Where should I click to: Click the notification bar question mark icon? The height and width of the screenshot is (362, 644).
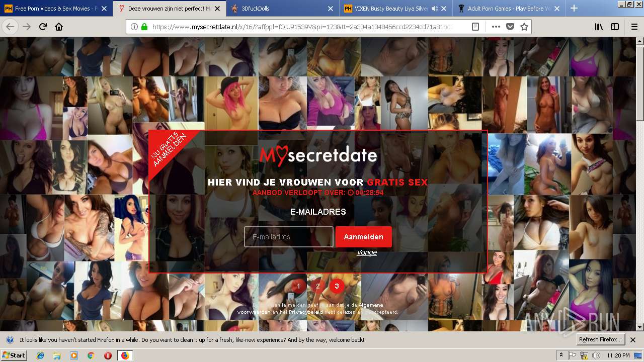point(10,340)
